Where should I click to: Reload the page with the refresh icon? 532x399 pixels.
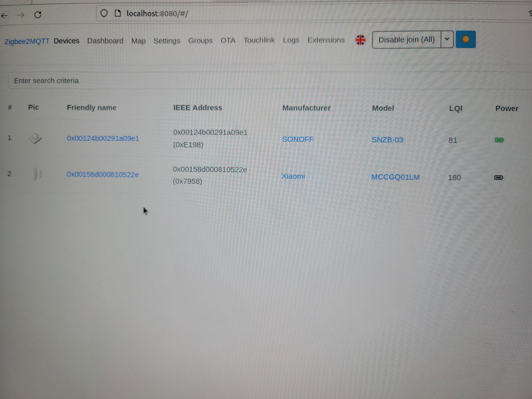click(38, 15)
